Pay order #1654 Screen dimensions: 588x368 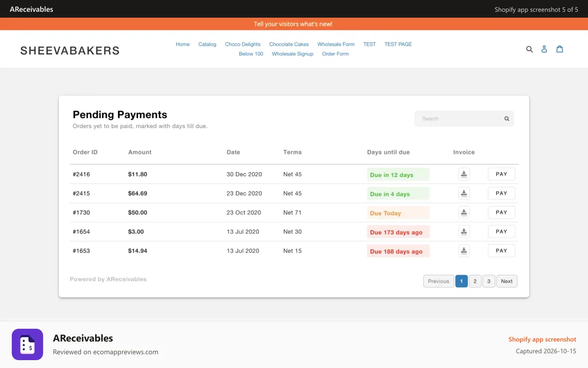pos(501,232)
